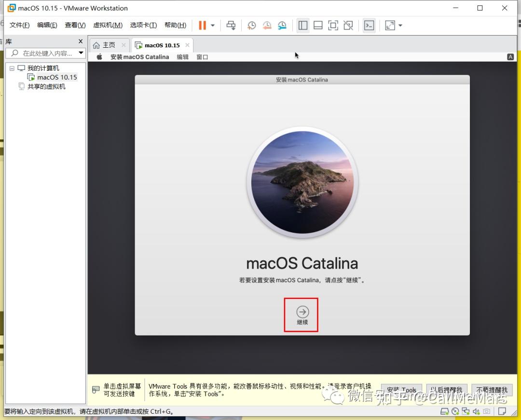The width and height of the screenshot is (521, 420).
Task: Open the stretch display options dropdown arrow
Action: point(400,25)
